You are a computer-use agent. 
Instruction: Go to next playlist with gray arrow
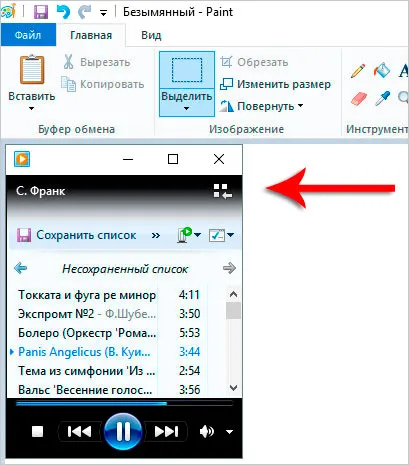[x=229, y=268]
